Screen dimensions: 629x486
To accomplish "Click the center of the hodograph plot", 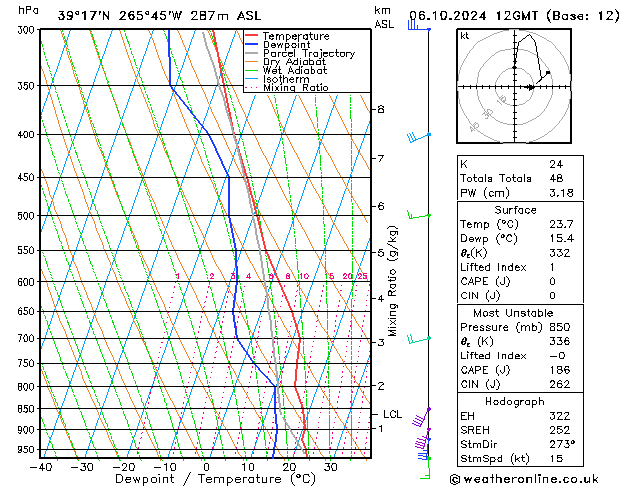I will [x=515, y=87].
